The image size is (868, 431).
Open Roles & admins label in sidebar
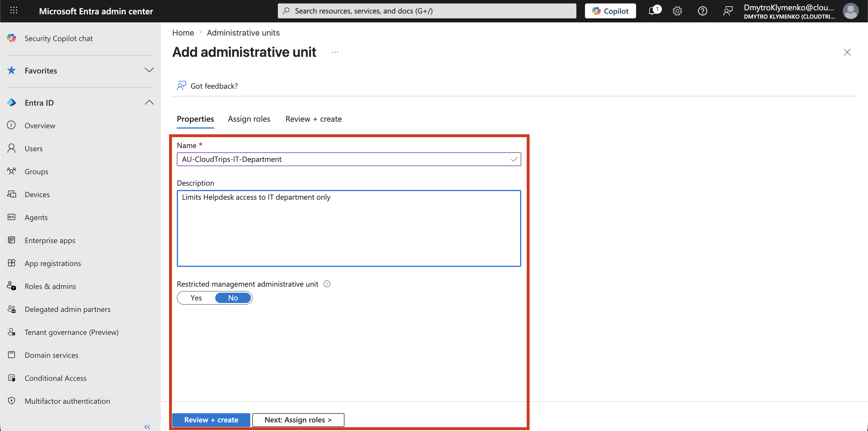point(50,286)
